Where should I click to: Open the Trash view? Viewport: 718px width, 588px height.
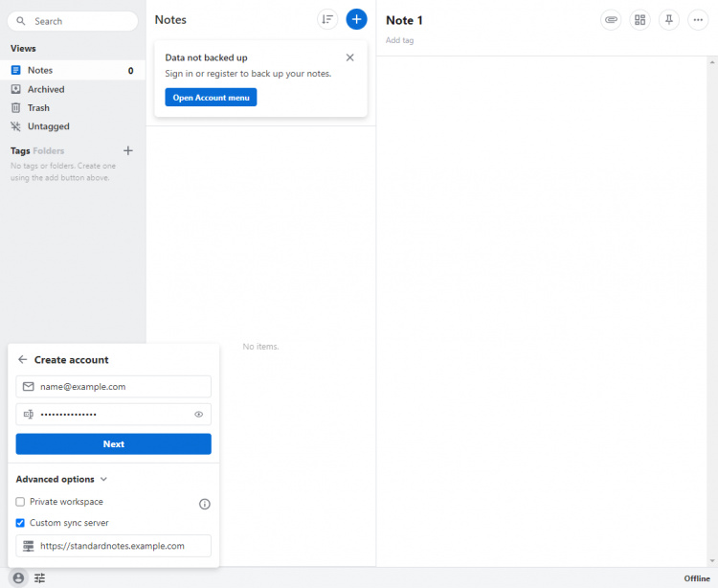click(38, 108)
